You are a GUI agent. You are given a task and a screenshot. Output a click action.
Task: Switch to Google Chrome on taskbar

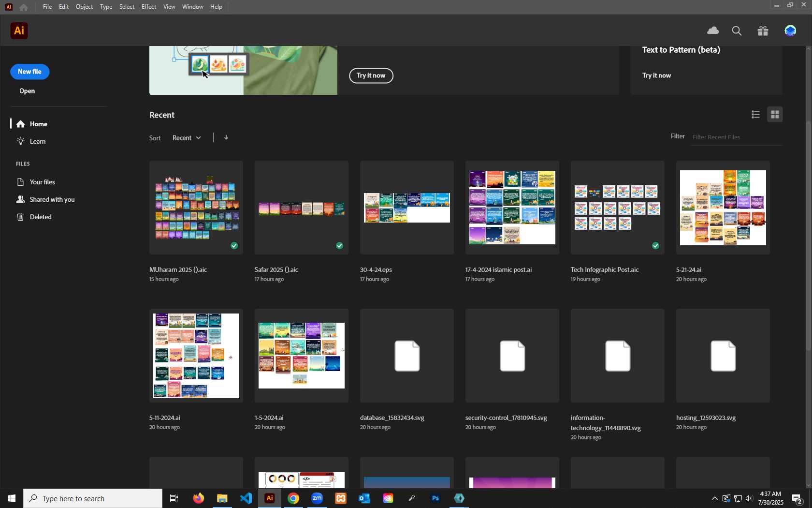click(293, 498)
